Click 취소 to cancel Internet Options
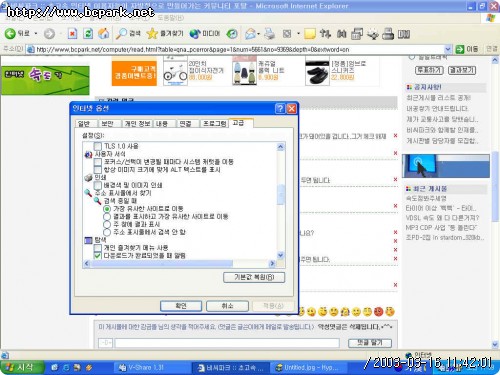The height and width of the screenshot is (375, 500). [x=227, y=306]
